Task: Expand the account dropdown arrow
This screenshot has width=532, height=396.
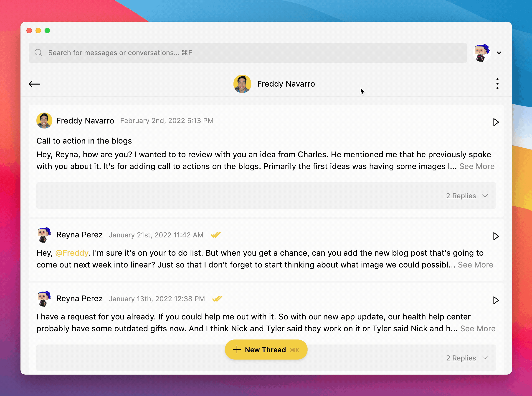Action: [x=499, y=53]
